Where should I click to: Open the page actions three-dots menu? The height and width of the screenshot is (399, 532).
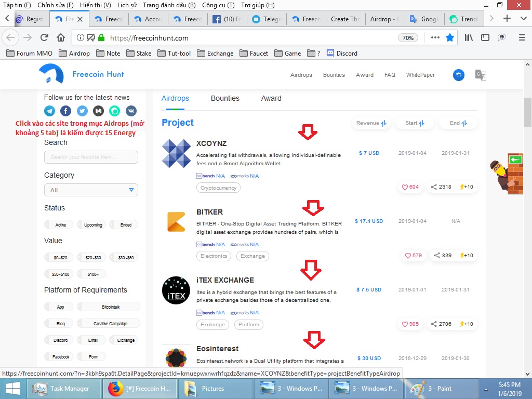[x=435, y=37]
